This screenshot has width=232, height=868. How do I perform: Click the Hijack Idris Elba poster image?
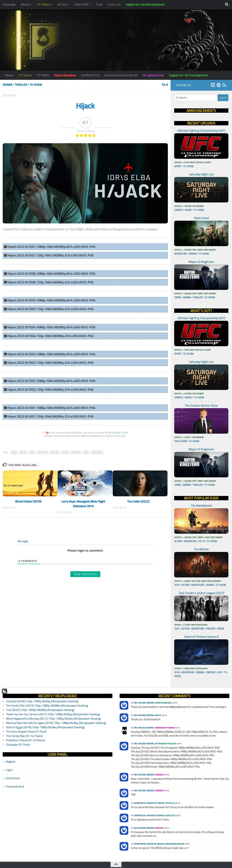pos(85,183)
